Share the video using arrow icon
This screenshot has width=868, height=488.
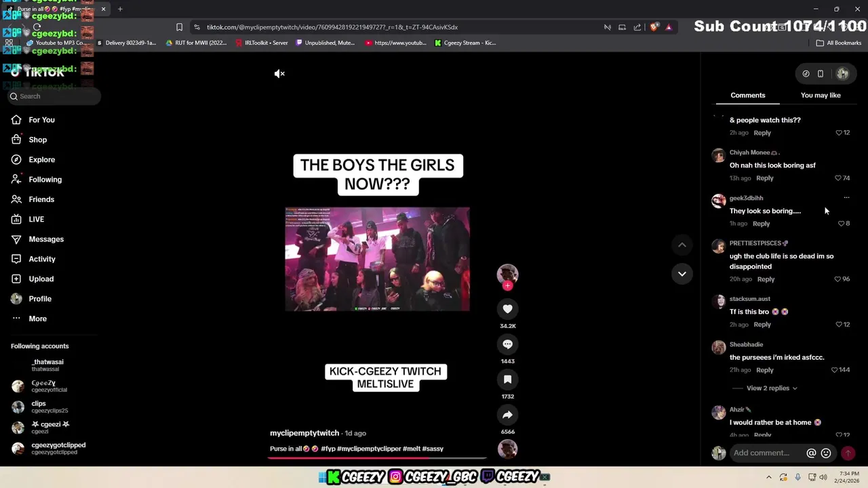pos(507,415)
